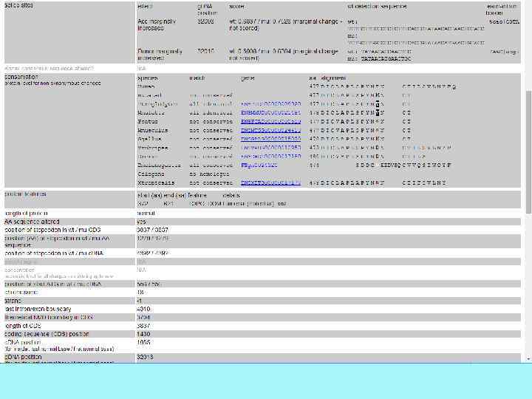Select the 'strand' row label
This screenshot has width=532, height=399.
click(13, 301)
